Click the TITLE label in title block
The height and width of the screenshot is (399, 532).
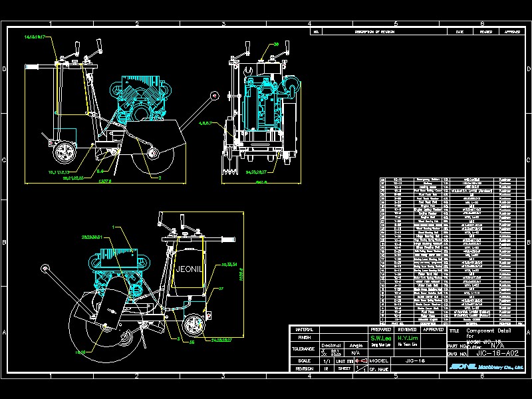point(454,331)
